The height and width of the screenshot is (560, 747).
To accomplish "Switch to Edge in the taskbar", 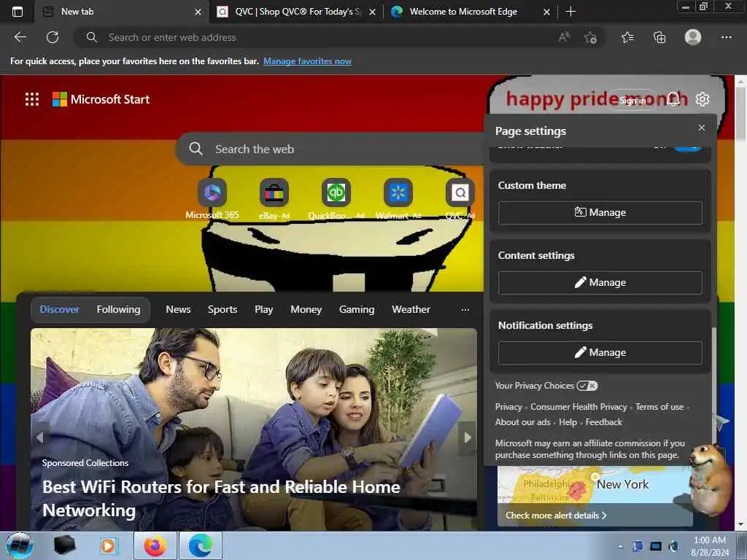I will coord(201,545).
